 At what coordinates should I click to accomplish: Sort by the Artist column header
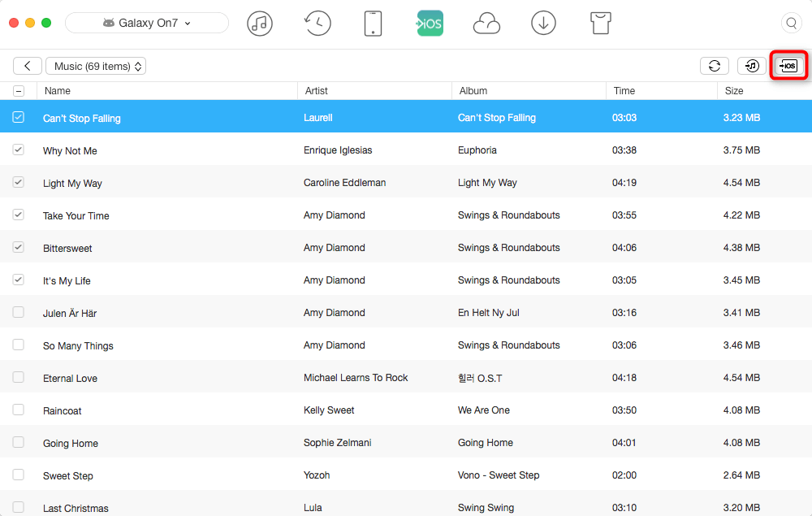(317, 91)
